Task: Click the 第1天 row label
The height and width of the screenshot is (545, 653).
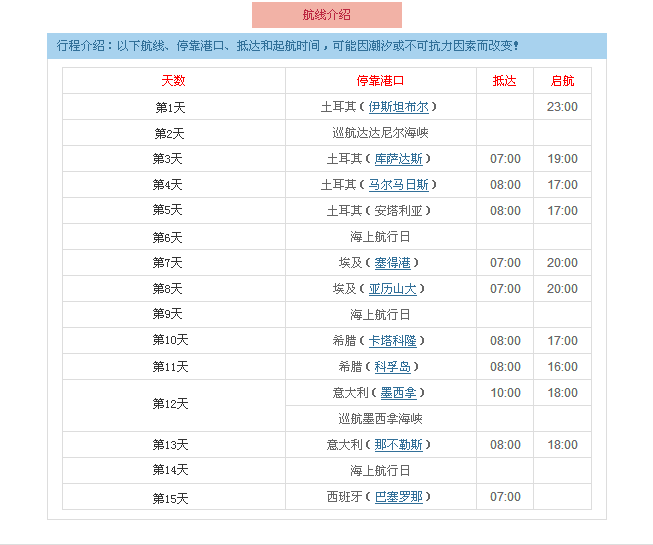Action: tap(170, 107)
